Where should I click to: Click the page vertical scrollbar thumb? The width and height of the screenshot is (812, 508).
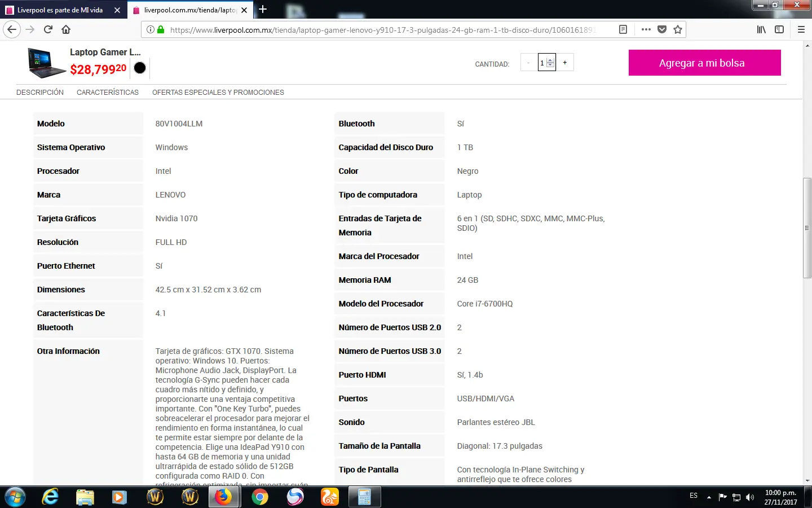tap(807, 228)
